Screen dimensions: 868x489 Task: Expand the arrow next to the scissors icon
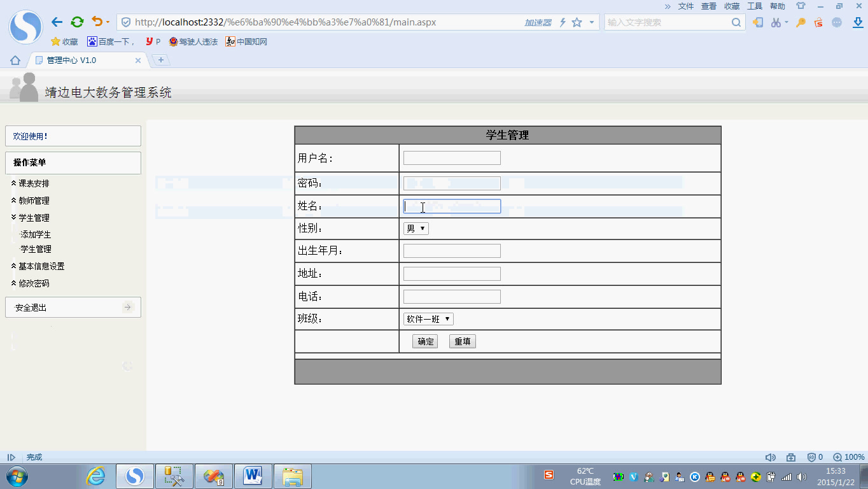click(787, 21)
